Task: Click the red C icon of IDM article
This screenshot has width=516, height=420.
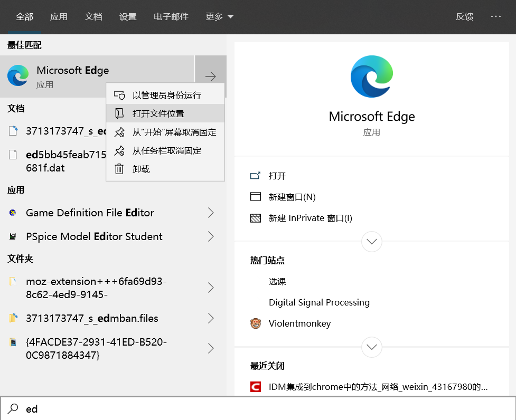Action: 256,387
